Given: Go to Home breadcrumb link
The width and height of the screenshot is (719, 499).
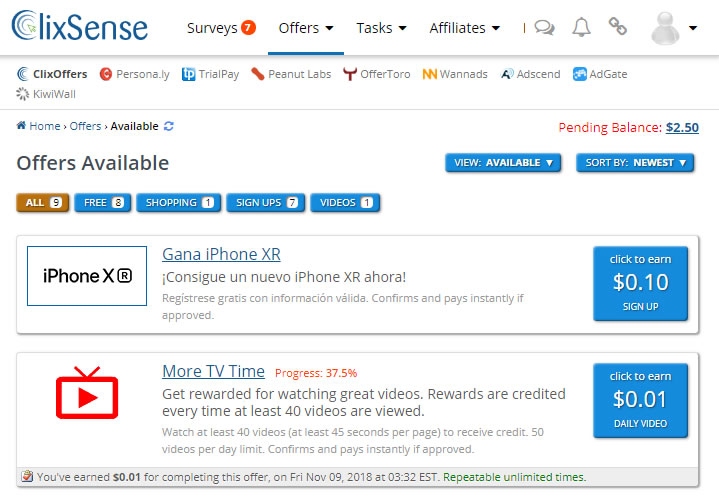Looking at the screenshot, I should pos(44,126).
